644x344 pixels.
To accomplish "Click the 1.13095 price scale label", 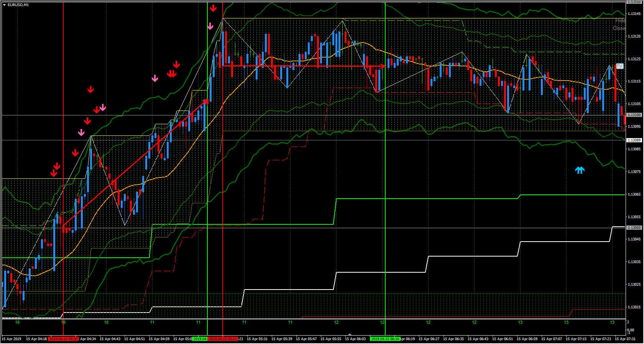I will click(x=634, y=127).
